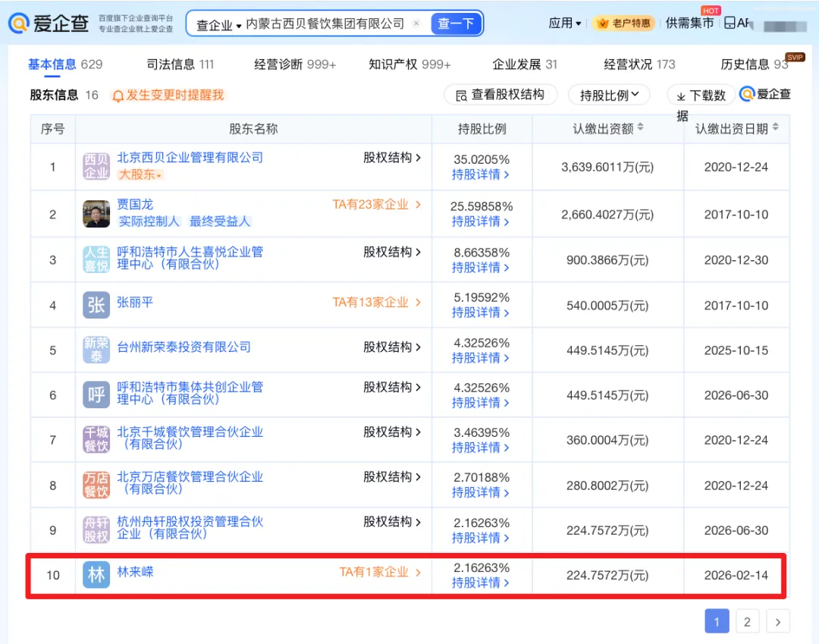The width and height of the screenshot is (819, 644).
Task: Open 股权结构 for 北京千城餐饮管理合伙企业
Action: click(x=392, y=432)
